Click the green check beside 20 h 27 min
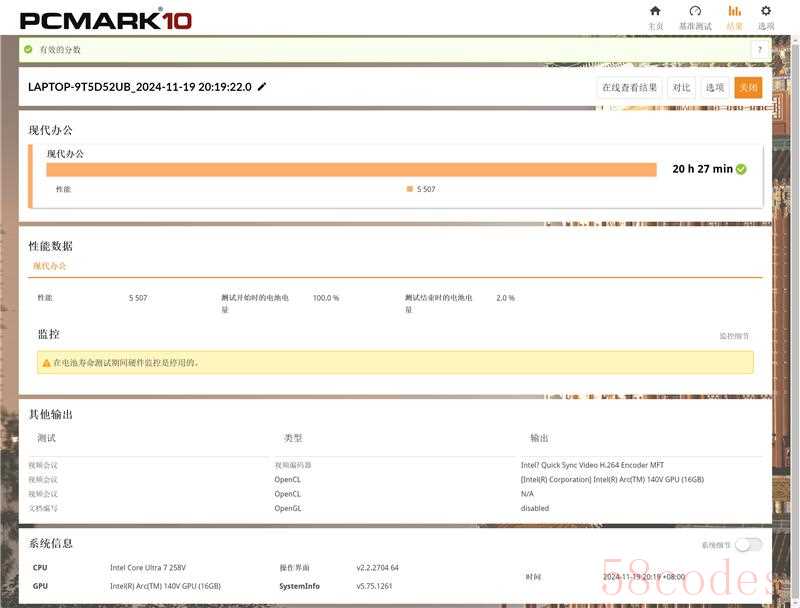This screenshot has height=608, width=800. pos(741,169)
